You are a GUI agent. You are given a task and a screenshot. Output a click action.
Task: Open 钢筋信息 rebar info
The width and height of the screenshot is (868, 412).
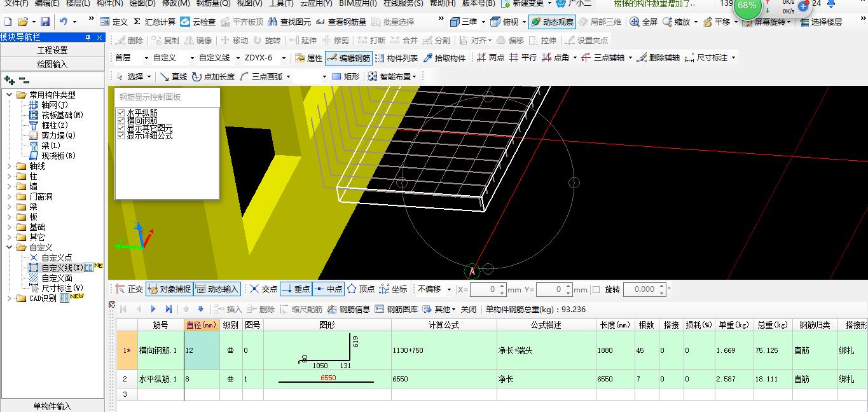click(348, 309)
